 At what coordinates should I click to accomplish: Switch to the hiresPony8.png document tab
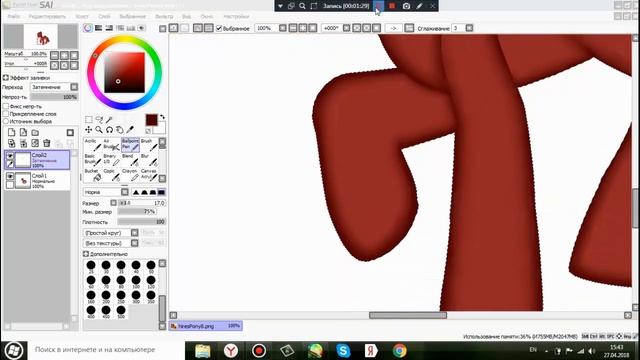click(x=206, y=326)
